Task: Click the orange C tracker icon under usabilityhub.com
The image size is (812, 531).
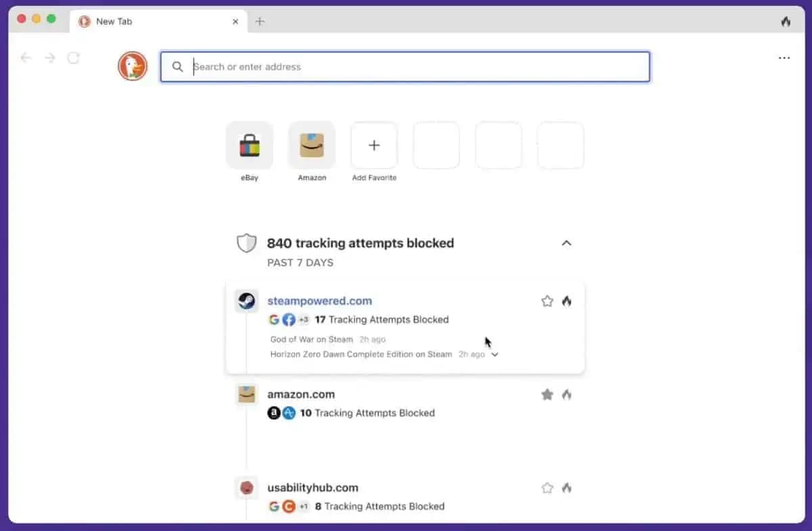Action: coord(289,507)
